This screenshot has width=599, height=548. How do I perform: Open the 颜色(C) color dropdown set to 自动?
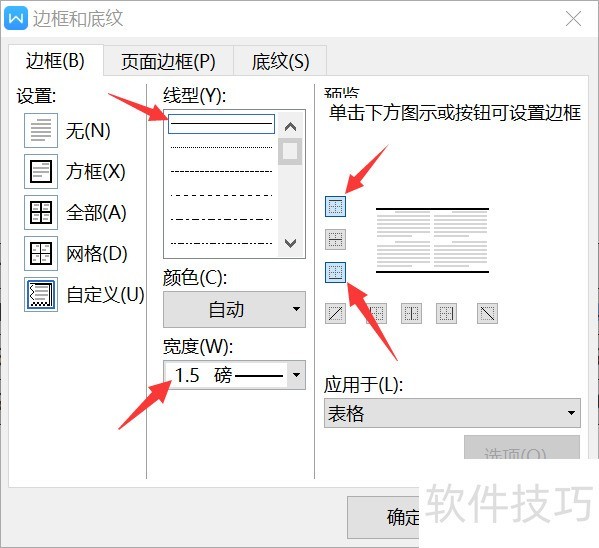tap(234, 309)
